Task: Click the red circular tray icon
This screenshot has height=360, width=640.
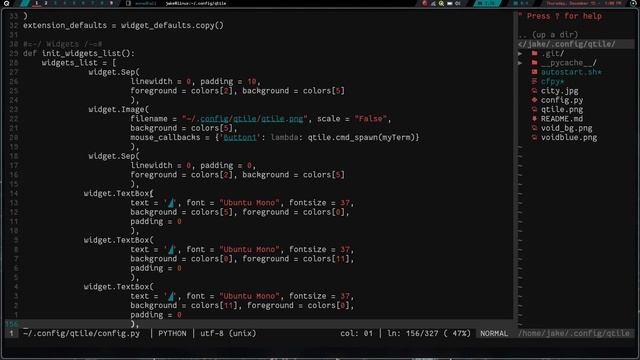Action: click(424, 3)
